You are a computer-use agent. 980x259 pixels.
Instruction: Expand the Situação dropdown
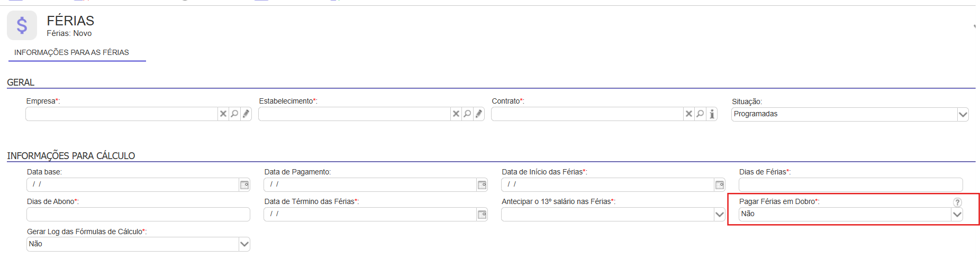tap(963, 115)
